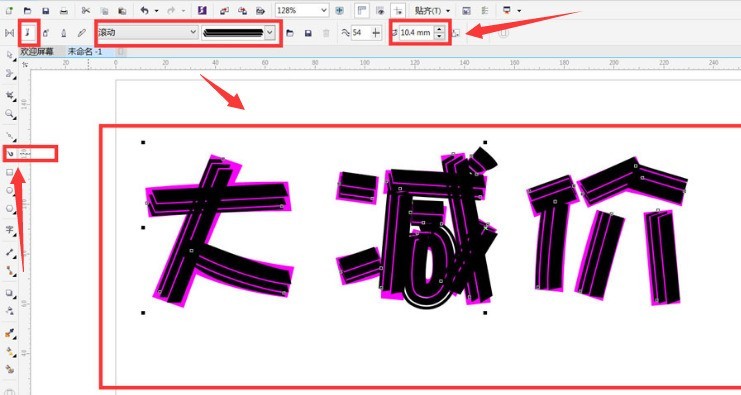Select the Transparency tool
741x395 pixels.
10,311
